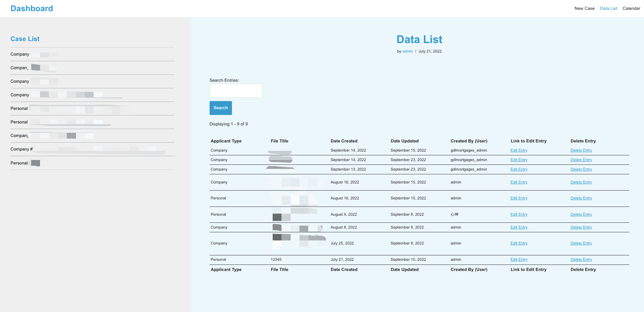
Task: Edit Entry for row created July 25, 2022
Action: tap(519, 243)
